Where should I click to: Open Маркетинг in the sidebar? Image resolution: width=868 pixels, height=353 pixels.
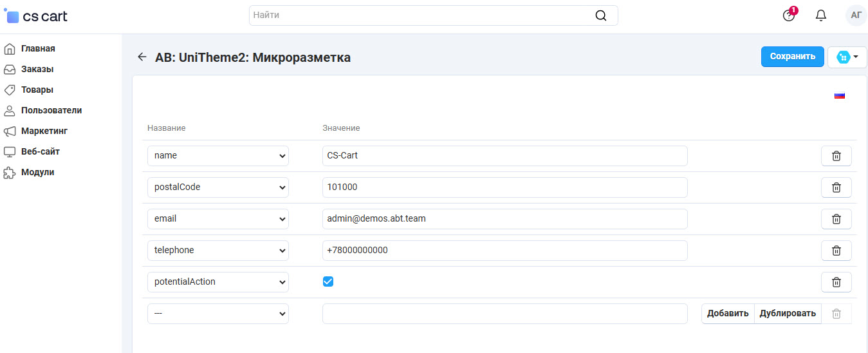[x=44, y=131]
